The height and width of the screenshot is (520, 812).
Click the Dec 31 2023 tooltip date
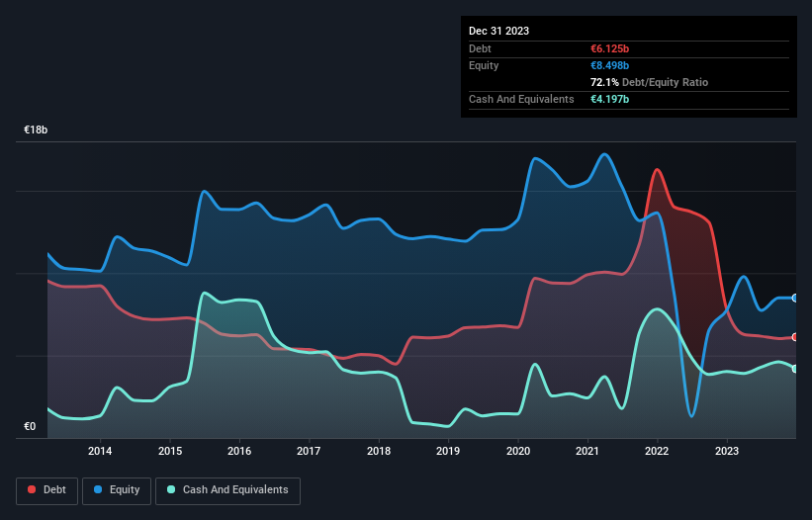tap(498, 31)
